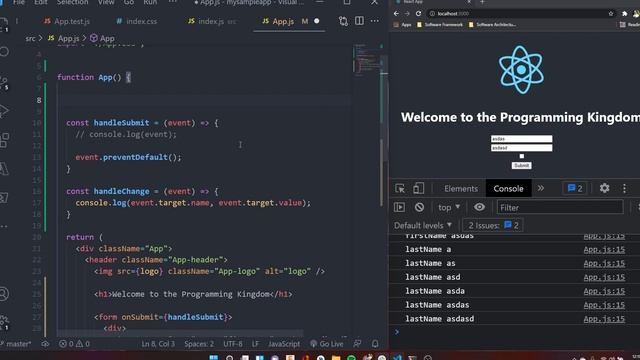Open editor More Actions ellipsis
The width and height of the screenshot is (640, 360).
[375, 21]
